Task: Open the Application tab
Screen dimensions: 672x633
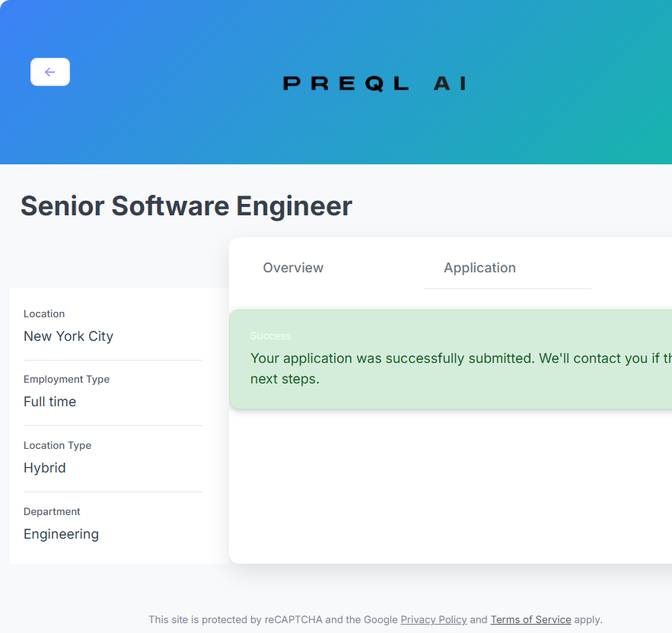Action: (479, 268)
